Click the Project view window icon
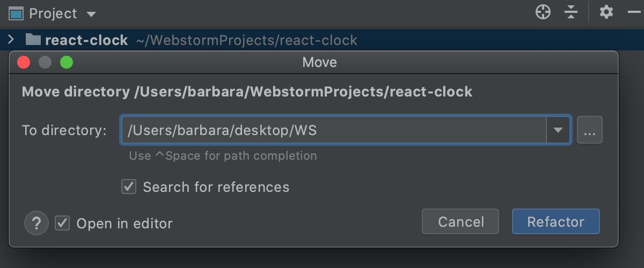 click(16, 13)
